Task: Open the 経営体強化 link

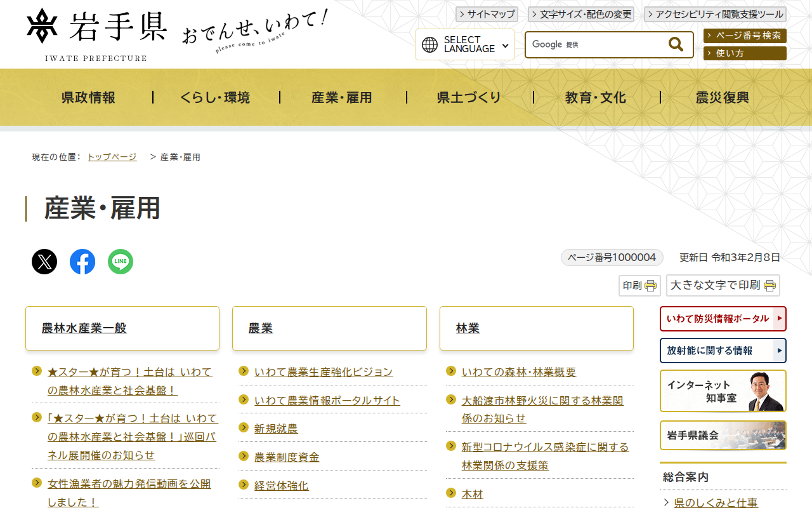Action: tap(281, 486)
